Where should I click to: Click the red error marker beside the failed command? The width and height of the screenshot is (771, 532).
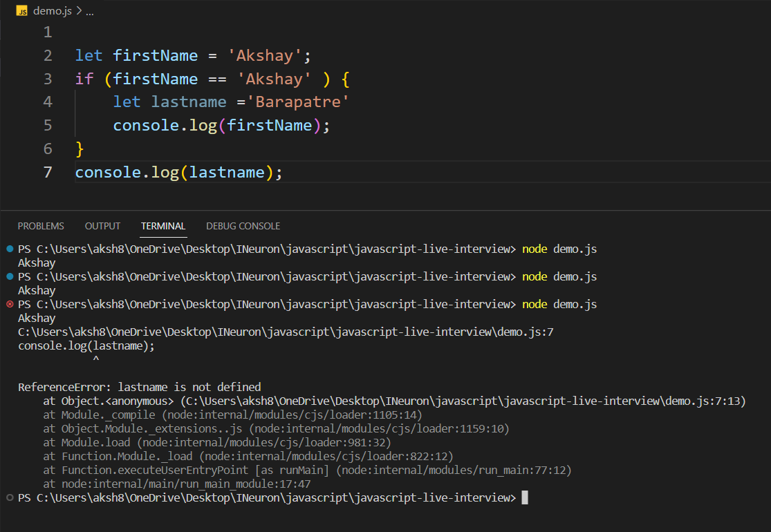tap(10, 304)
